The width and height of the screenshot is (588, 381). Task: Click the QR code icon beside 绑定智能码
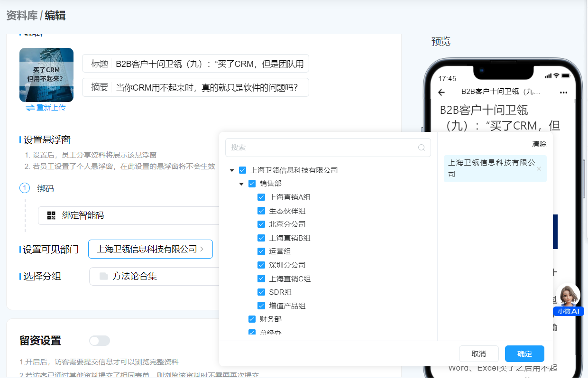pos(51,215)
